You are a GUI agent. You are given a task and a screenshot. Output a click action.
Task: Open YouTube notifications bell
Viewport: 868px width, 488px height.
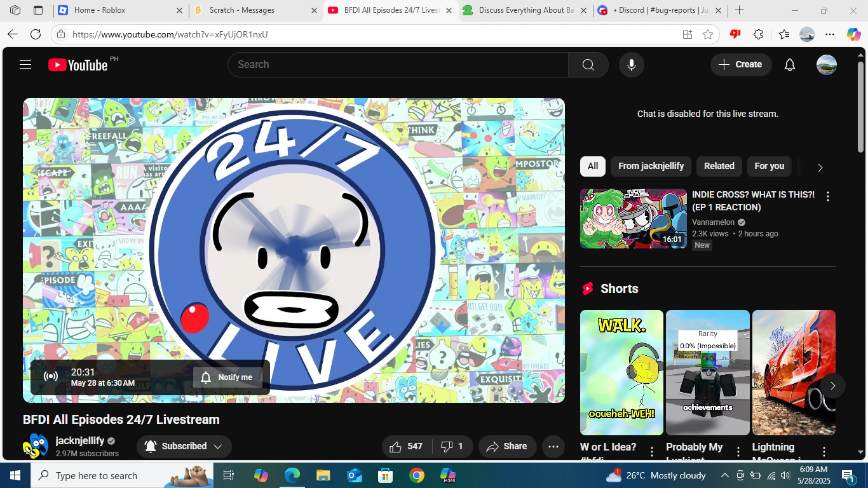(x=789, y=64)
